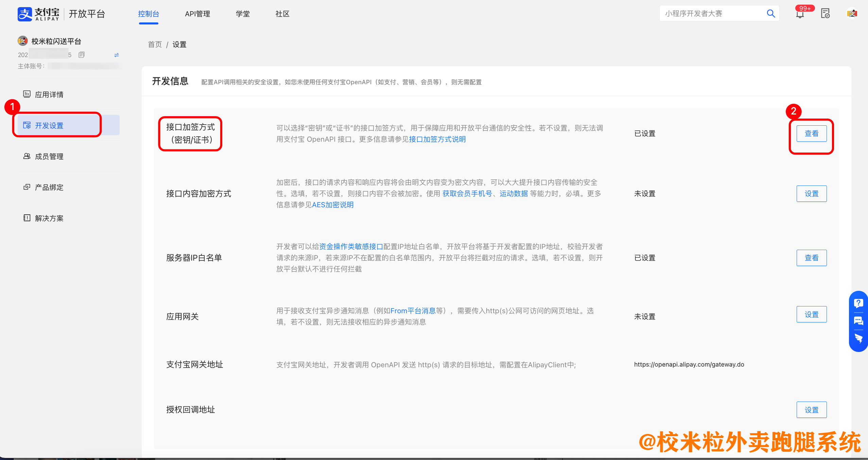Open the user avatar in top right

point(852,14)
